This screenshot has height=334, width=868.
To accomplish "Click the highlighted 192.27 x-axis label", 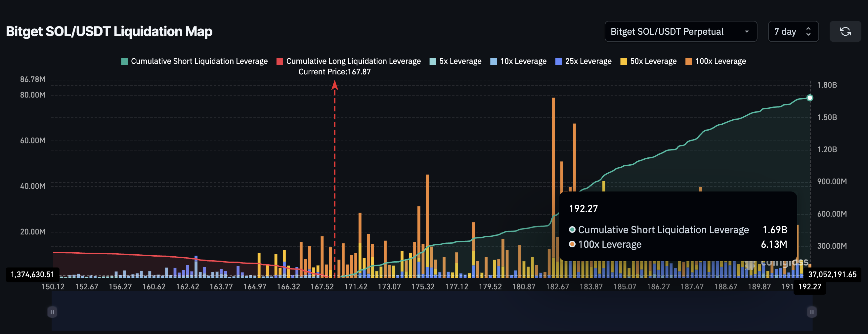I will (x=810, y=287).
